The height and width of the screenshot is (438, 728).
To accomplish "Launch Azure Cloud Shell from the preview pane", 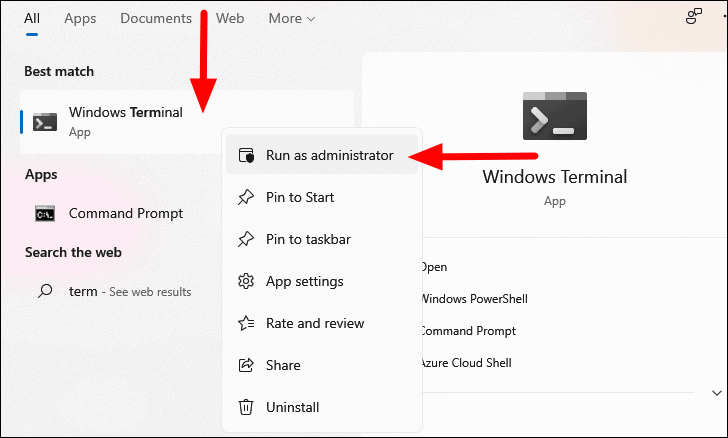I will click(466, 363).
